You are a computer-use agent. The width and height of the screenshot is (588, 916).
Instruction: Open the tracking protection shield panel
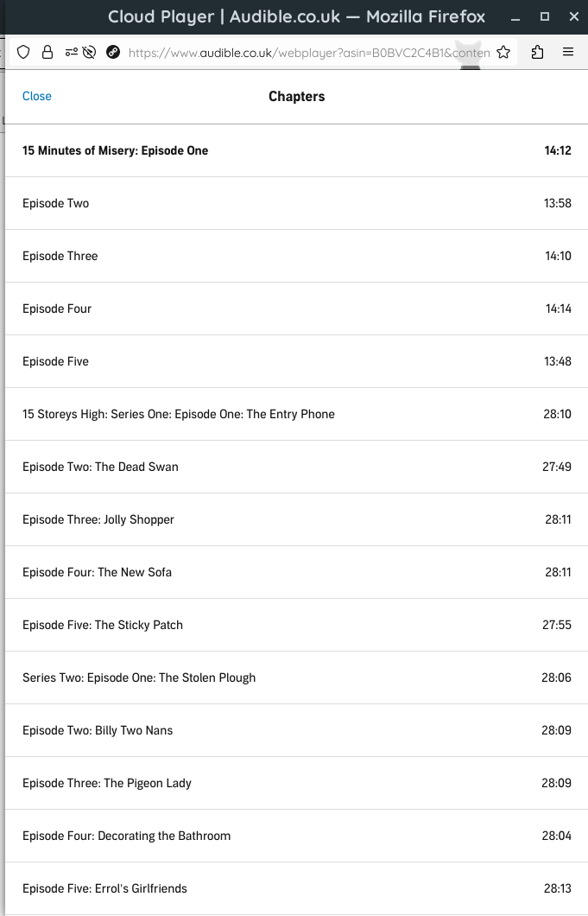coord(23,52)
